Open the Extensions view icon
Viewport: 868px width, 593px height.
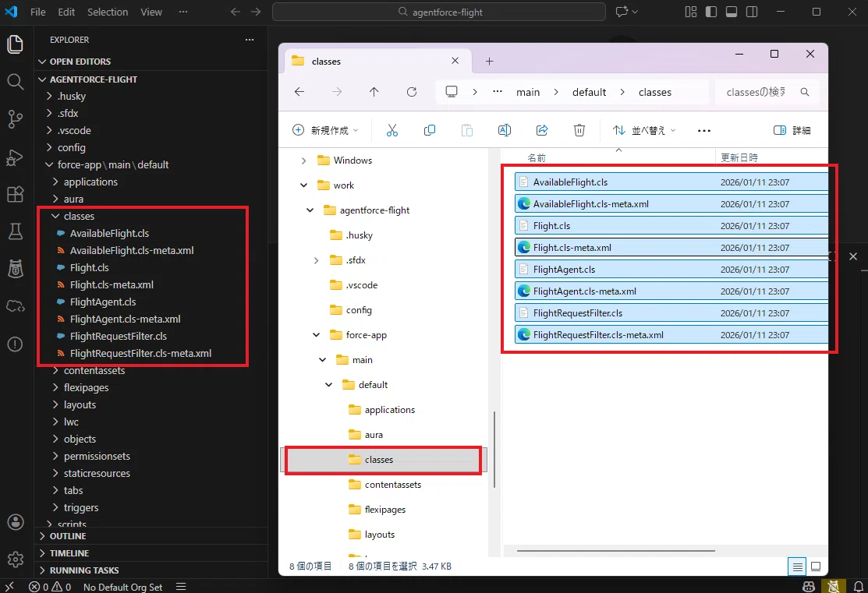pos(15,194)
